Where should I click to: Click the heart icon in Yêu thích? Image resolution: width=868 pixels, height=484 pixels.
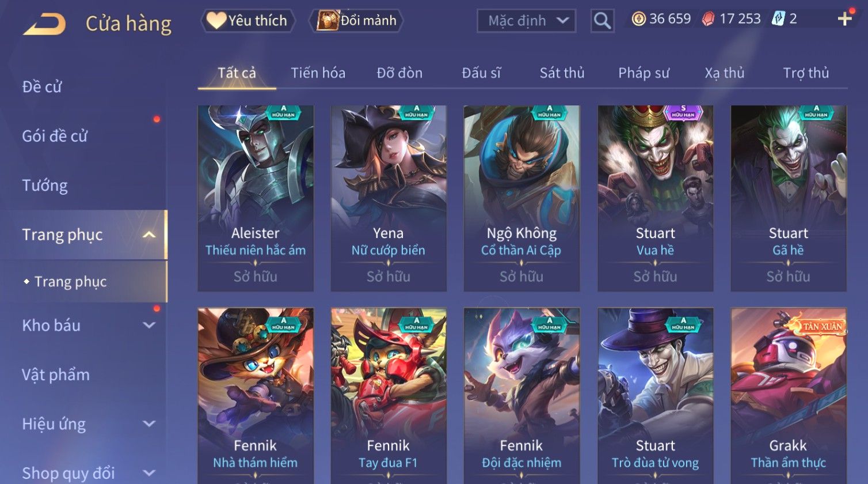pyautogui.click(x=216, y=20)
